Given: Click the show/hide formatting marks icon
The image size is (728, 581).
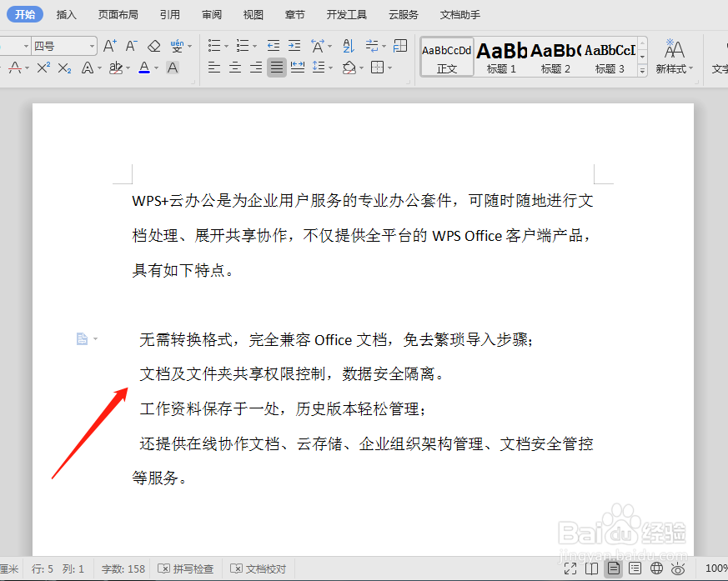Looking at the screenshot, I should tap(372, 46).
